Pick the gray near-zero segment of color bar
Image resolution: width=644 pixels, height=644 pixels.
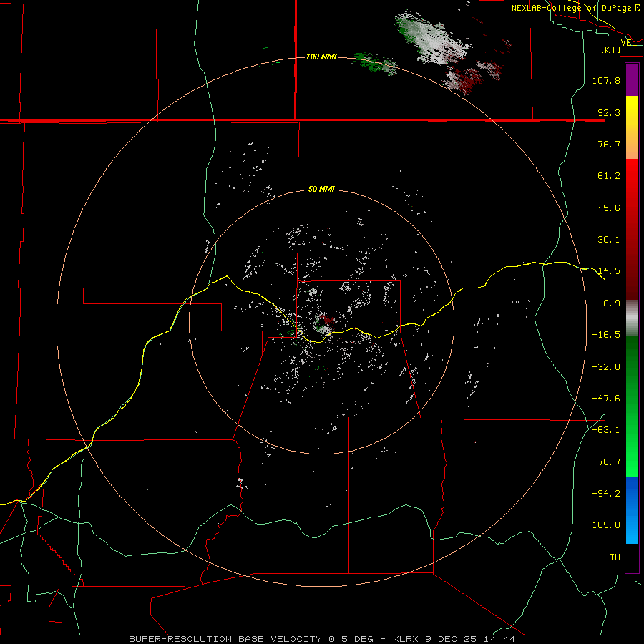pos(632,318)
